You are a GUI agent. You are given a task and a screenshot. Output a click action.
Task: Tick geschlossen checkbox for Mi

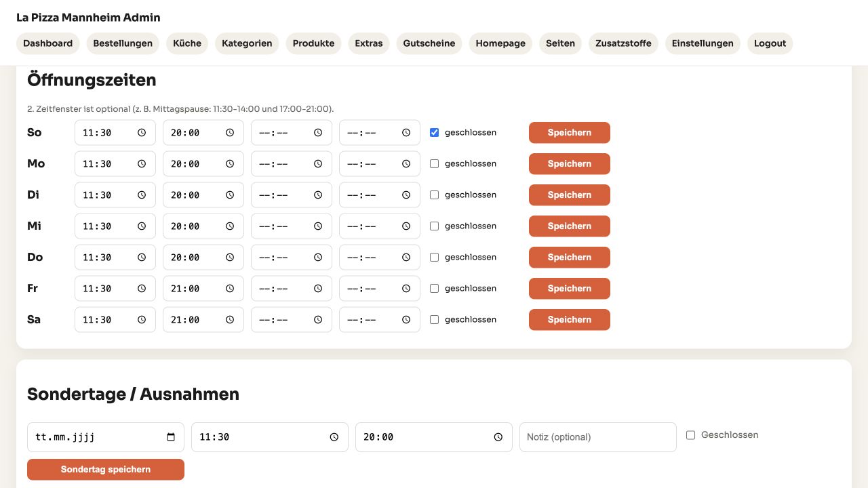coord(435,226)
